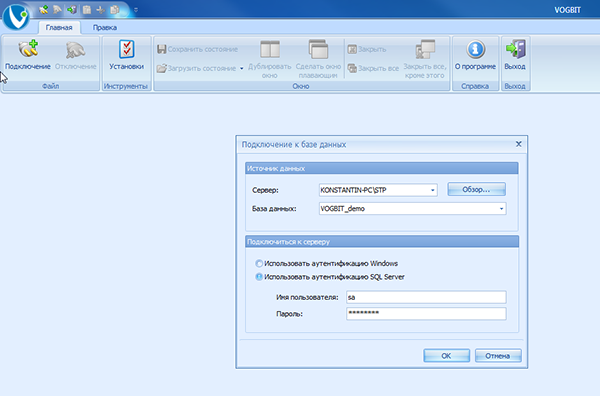Select SQL Server authentication radio button

pyautogui.click(x=259, y=277)
